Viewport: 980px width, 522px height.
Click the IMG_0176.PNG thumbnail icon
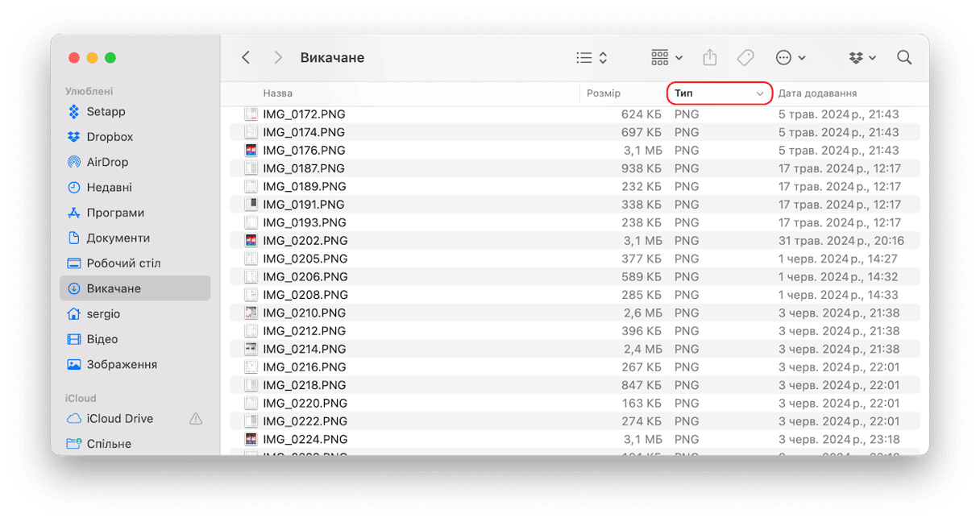(251, 151)
